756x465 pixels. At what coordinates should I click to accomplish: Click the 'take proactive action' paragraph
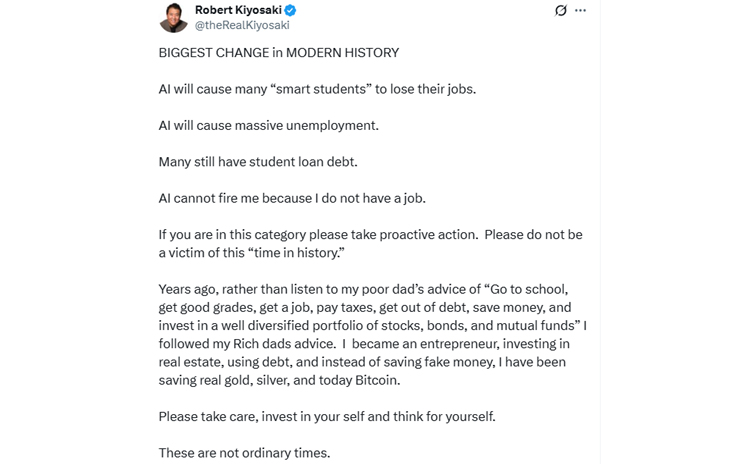coord(370,244)
